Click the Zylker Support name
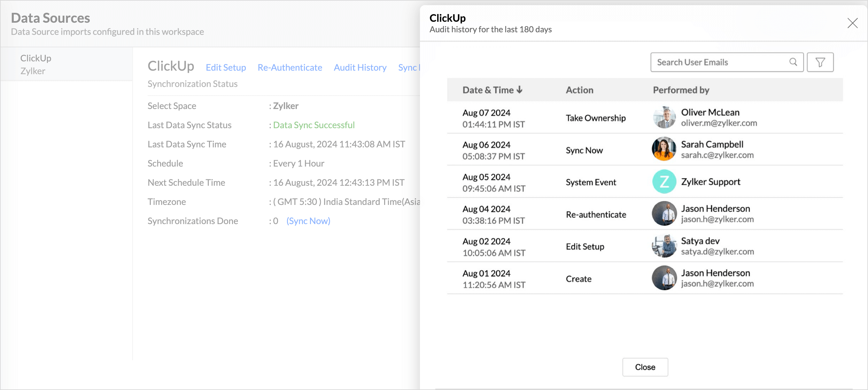This screenshot has height=390, width=868. click(x=710, y=182)
